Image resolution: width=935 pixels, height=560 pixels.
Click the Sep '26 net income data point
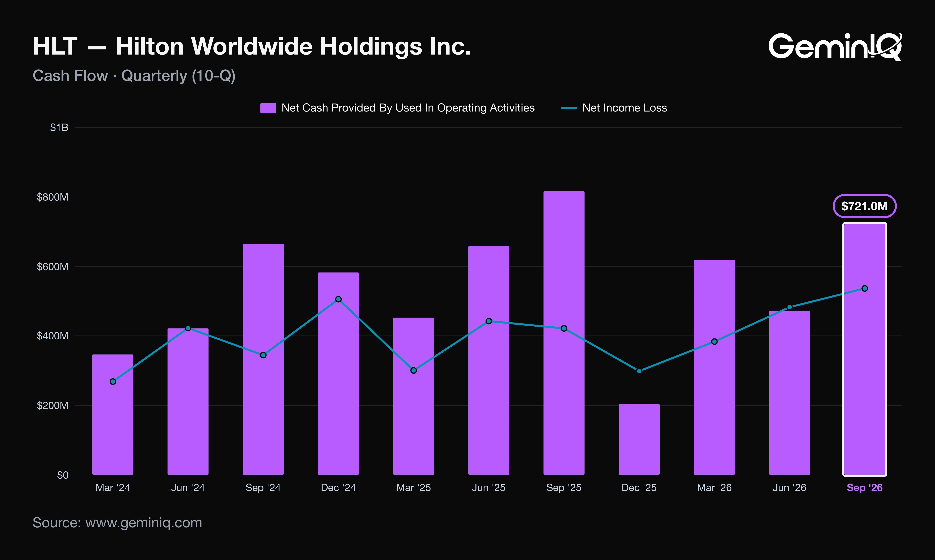point(865,288)
